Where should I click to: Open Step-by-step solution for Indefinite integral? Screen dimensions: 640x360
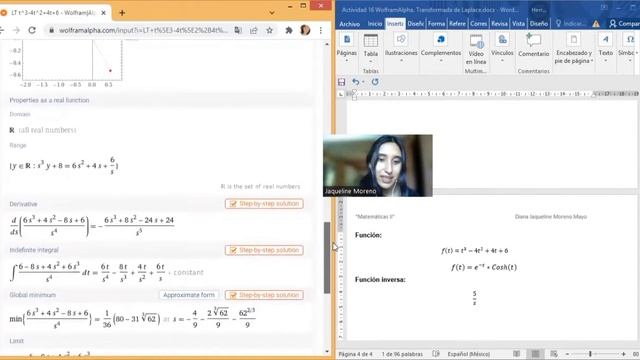264,250
